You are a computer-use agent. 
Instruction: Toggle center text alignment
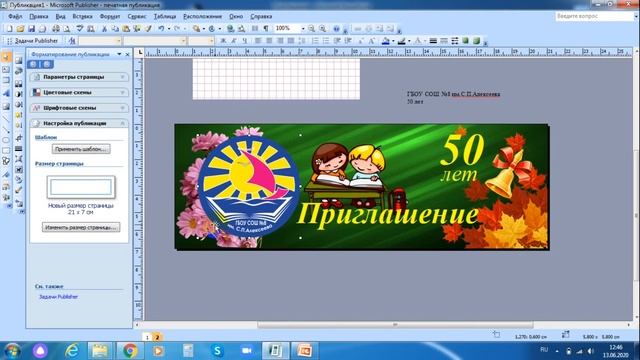tap(269, 41)
